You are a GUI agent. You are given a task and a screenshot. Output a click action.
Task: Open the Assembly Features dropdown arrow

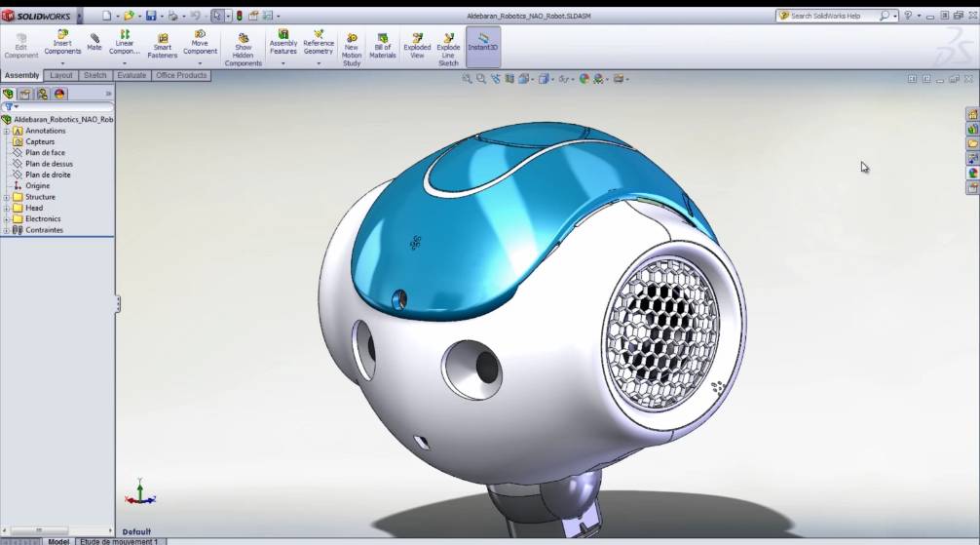coord(283,64)
